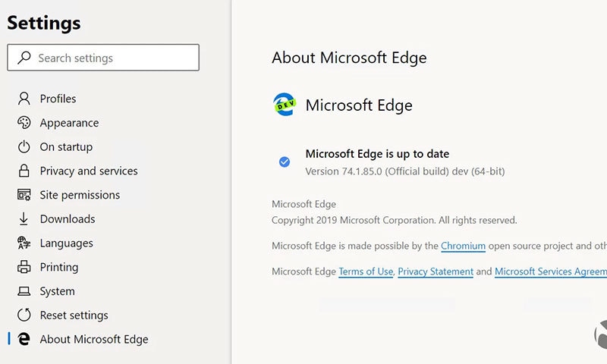Click the Privacy and services padlock icon

24,171
